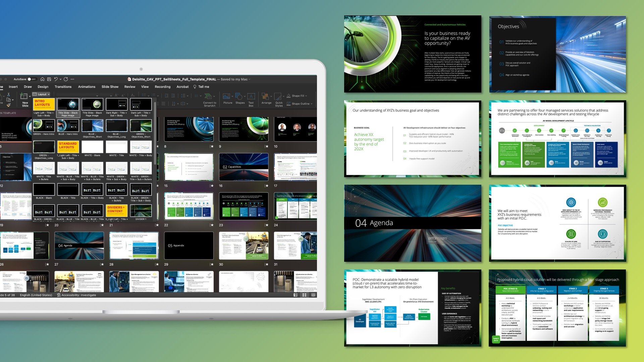Select the Light Left - Title + Sub + Body layout
Screen dimensions: 644x362
tap(44, 108)
